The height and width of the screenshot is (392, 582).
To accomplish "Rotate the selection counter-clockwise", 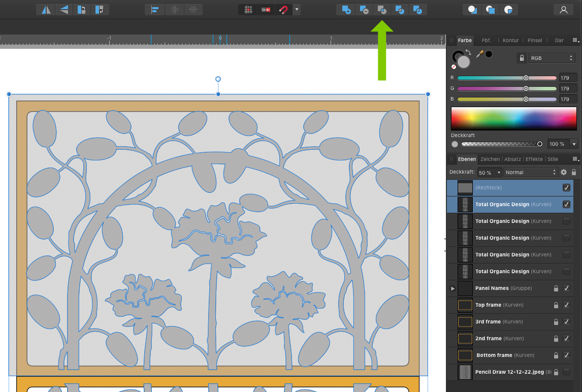I will [81, 10].
